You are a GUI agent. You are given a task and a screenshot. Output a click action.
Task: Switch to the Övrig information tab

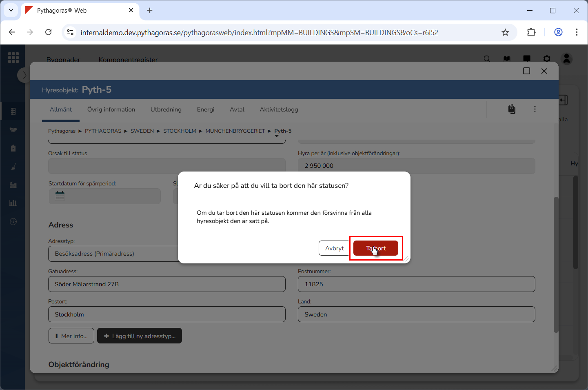tap(111, 109)
